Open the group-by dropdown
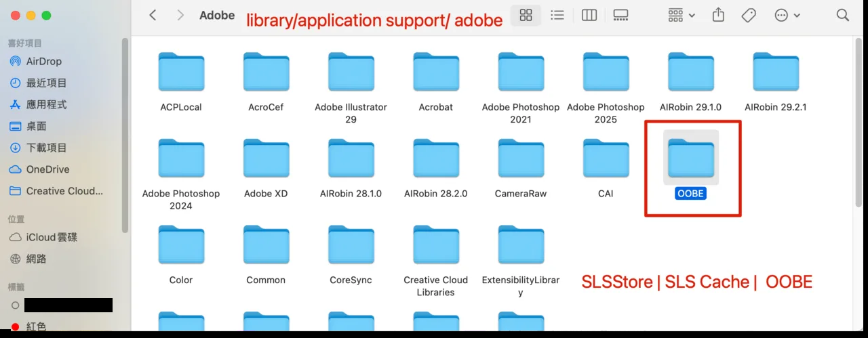 [682, 15]
